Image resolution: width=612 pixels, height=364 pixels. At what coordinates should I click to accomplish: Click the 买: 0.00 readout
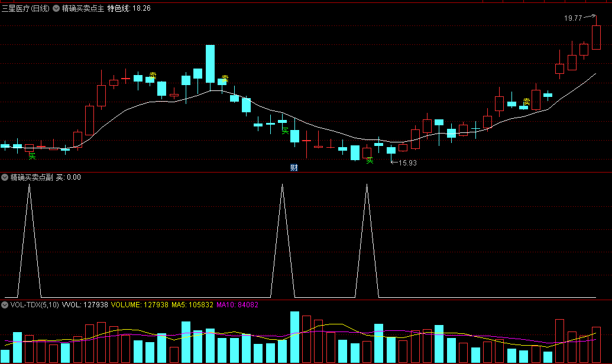pos(69,177)
